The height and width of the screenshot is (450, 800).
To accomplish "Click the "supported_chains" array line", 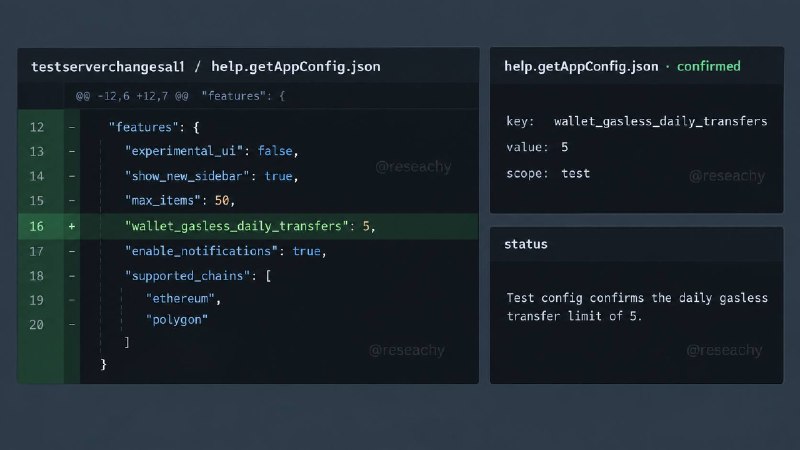I will [198, 276].
